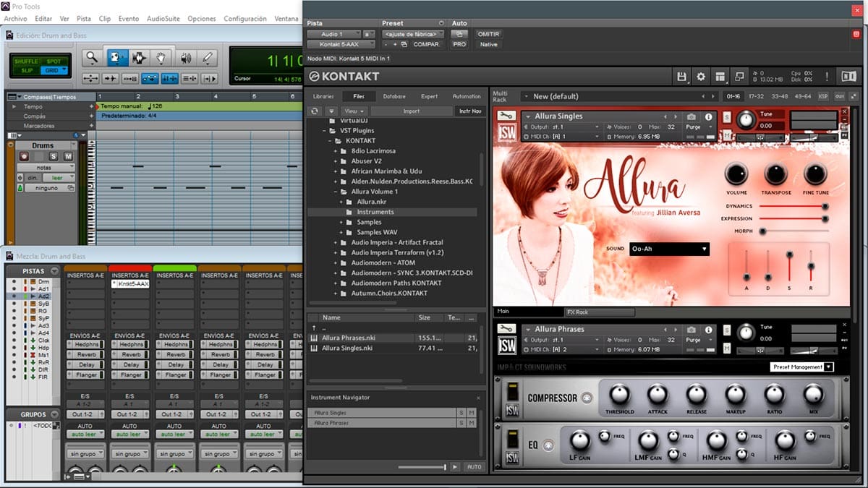Switch to Automation tab in Kontakt

[x=467, y=96]
